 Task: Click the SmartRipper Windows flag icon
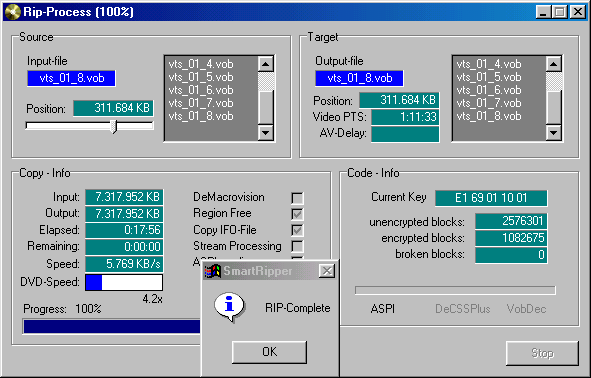click(213, 271)
